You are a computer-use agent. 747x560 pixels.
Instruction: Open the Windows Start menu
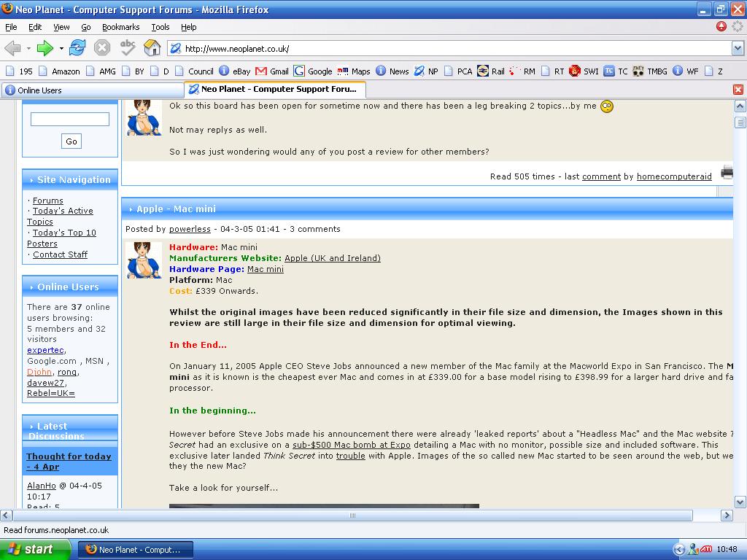(35, 550)
